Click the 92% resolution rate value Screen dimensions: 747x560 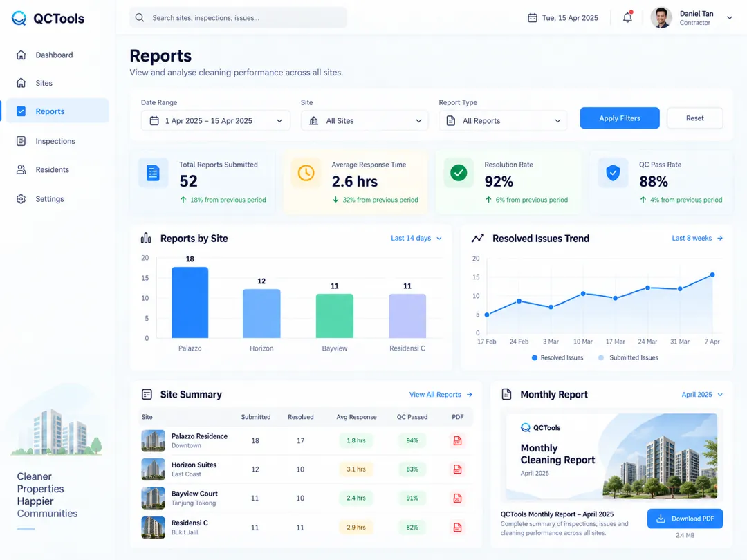point(499,181)
